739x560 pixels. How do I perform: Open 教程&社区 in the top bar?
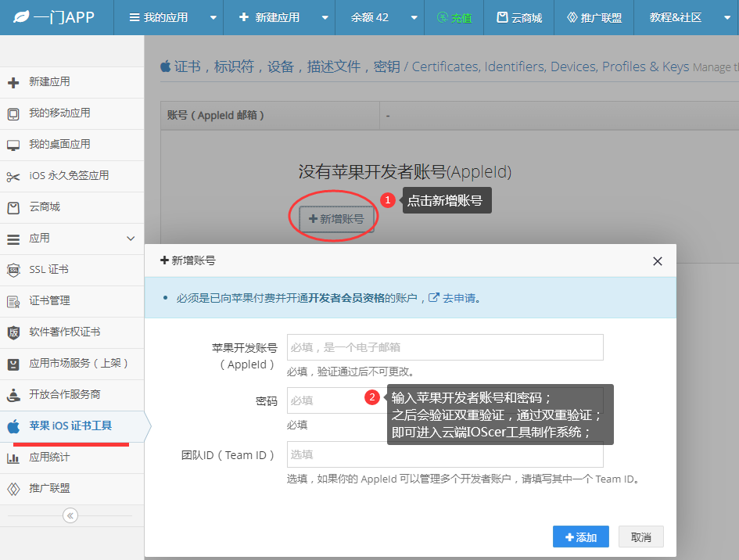tap(676, 17)
